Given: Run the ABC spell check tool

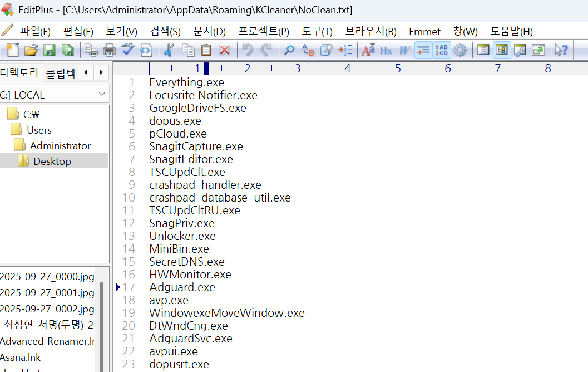Looking at the screenshot, I should pos(128,50).
